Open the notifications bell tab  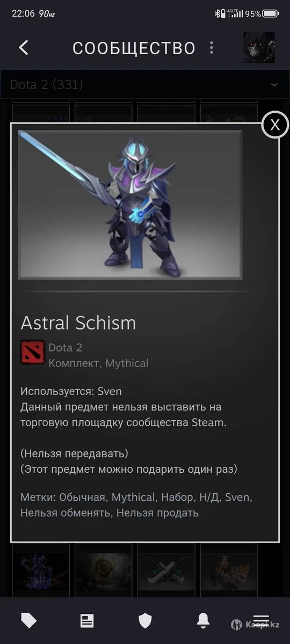pos(203,621)
